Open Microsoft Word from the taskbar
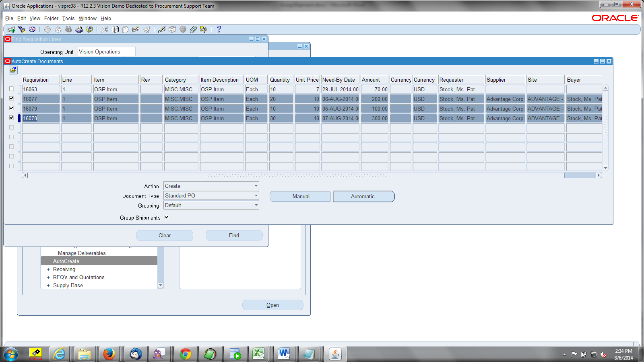644x362 pixels. click(284, 354)
